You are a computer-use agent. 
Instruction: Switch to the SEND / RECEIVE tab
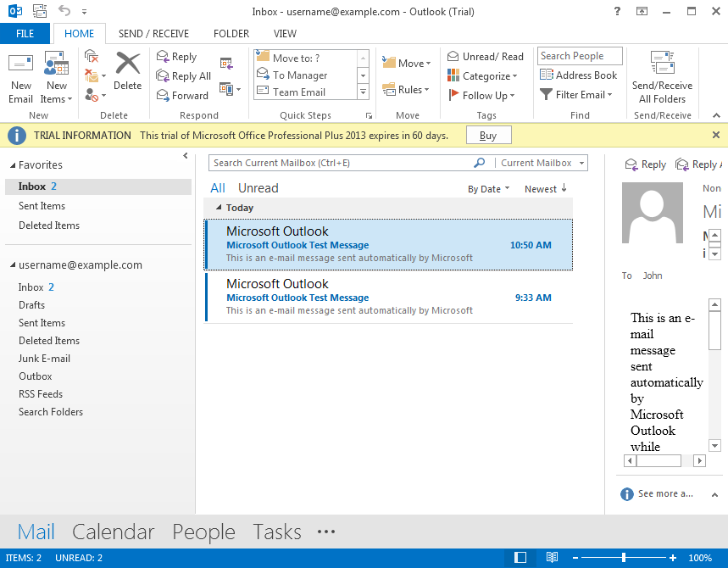153,33
